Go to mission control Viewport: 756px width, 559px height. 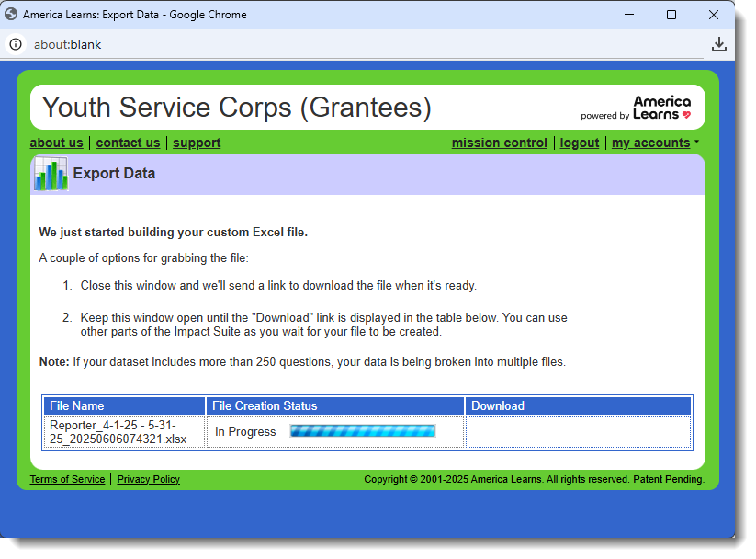[x=500, y=143]
